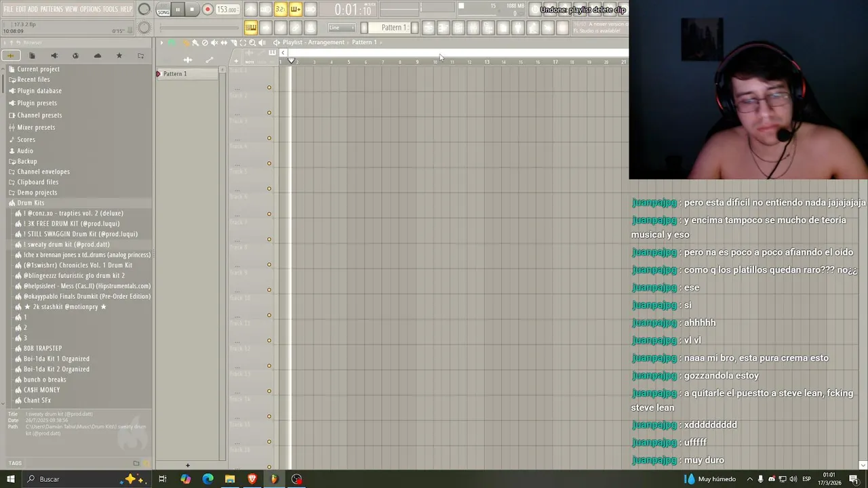Select the playlist Zoom magnifier tool
This screenshot has width=868, height=488.
(x=252, y=43)
